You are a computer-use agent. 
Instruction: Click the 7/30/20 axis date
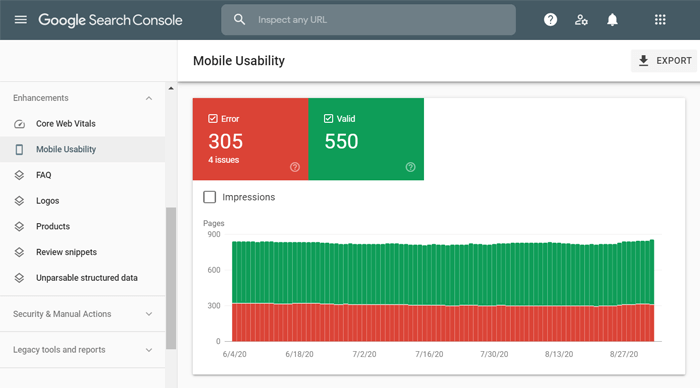point(494,354)
